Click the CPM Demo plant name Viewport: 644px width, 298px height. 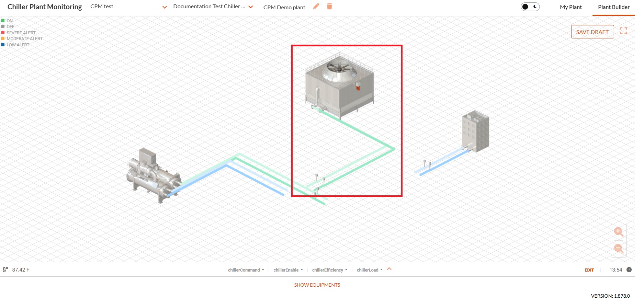pos(284,7)
